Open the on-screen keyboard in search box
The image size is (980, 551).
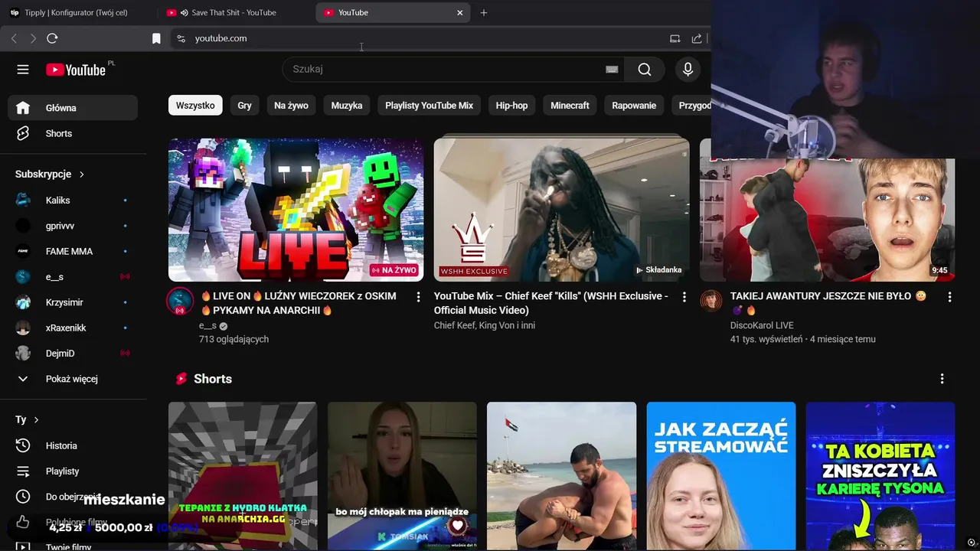point(612,70)
